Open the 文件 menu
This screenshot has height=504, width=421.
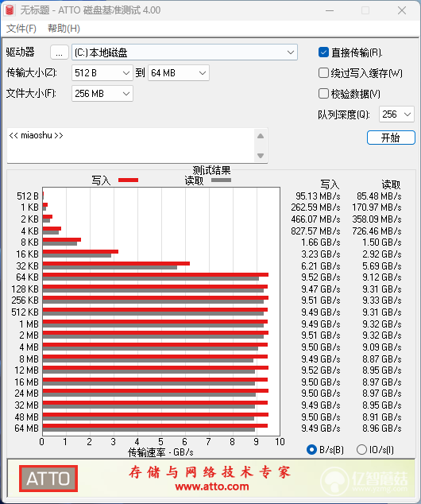[x=21, y=29]
